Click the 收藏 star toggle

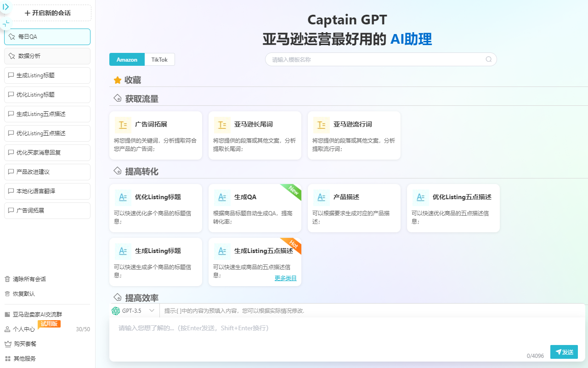(118, 80)
